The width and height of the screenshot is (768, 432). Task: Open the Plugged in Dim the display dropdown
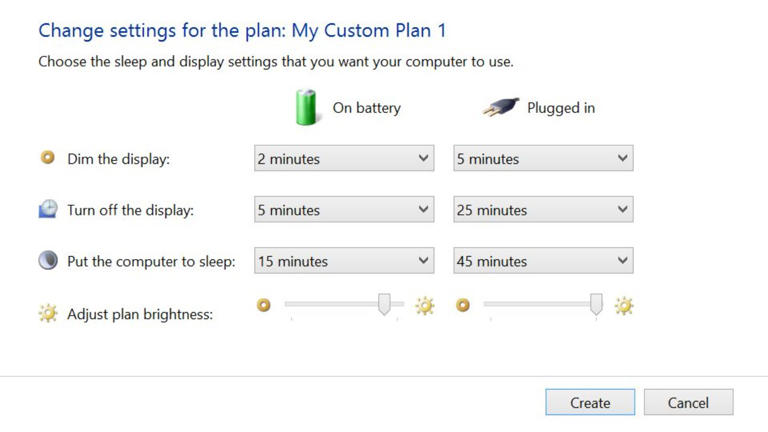coord(543,158)
